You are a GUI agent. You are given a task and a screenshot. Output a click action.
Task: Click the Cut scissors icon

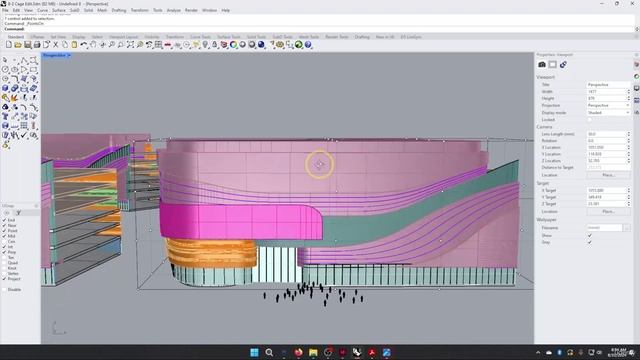(56, 44)
